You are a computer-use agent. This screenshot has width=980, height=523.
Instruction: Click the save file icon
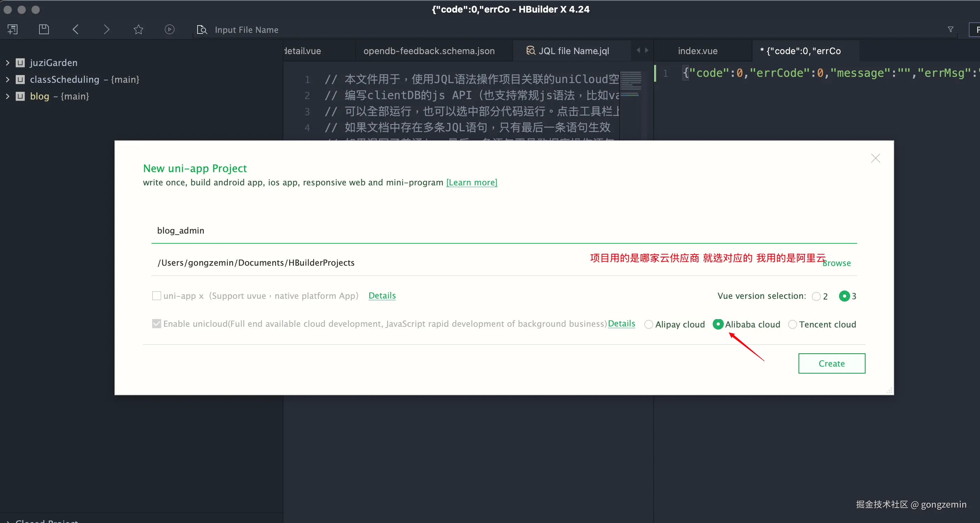pos(44,29)
